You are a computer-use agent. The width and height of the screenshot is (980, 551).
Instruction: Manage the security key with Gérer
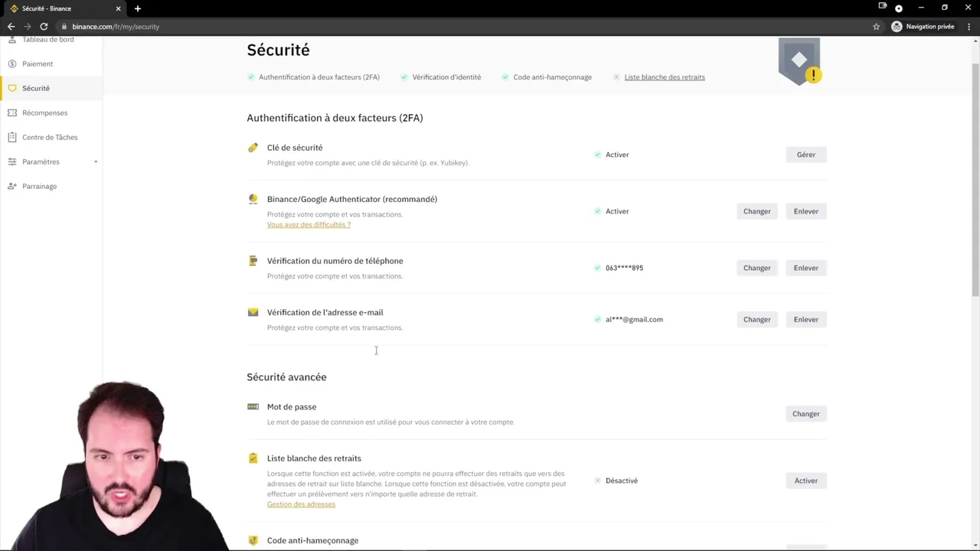805,155
